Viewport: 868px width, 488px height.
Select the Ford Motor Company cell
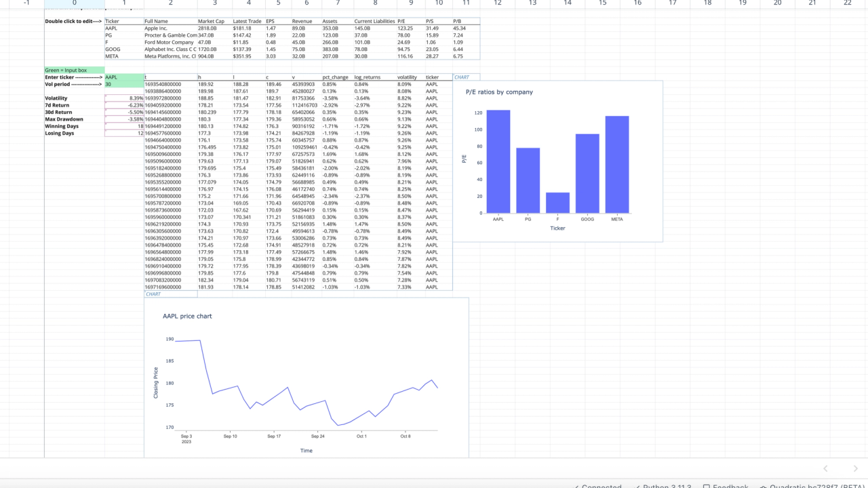point(170,42)
